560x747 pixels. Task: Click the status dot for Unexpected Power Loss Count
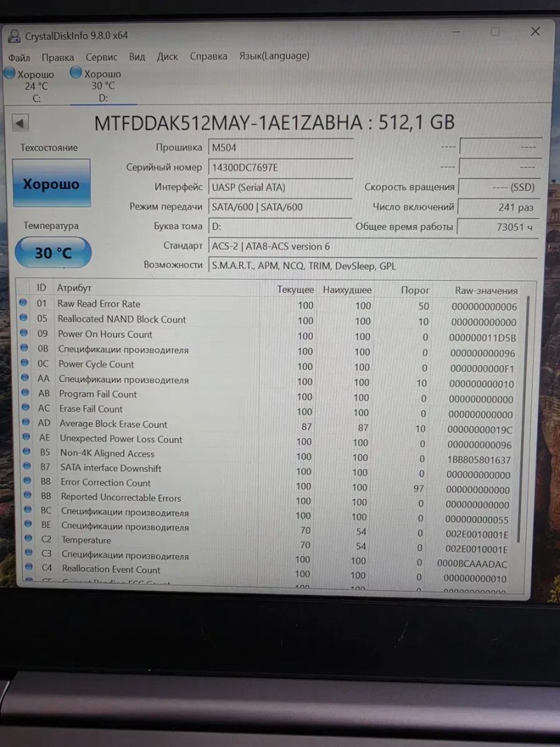click(26, 437)
